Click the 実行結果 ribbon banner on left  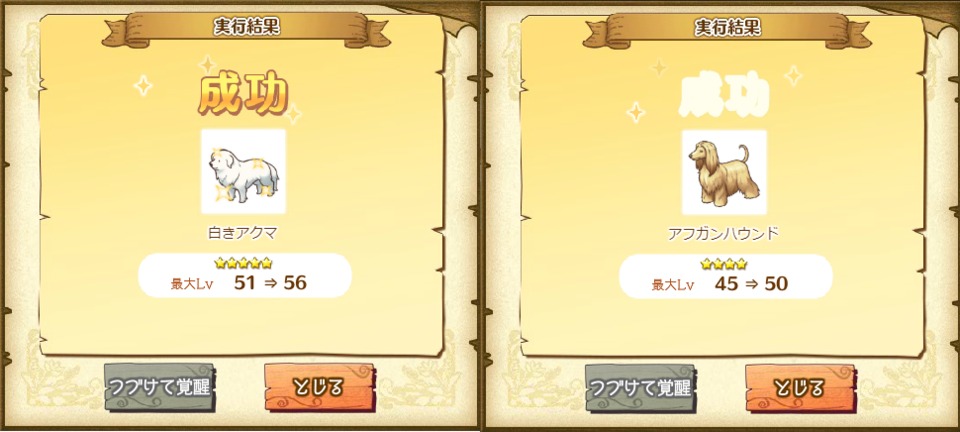coord(246,28)
